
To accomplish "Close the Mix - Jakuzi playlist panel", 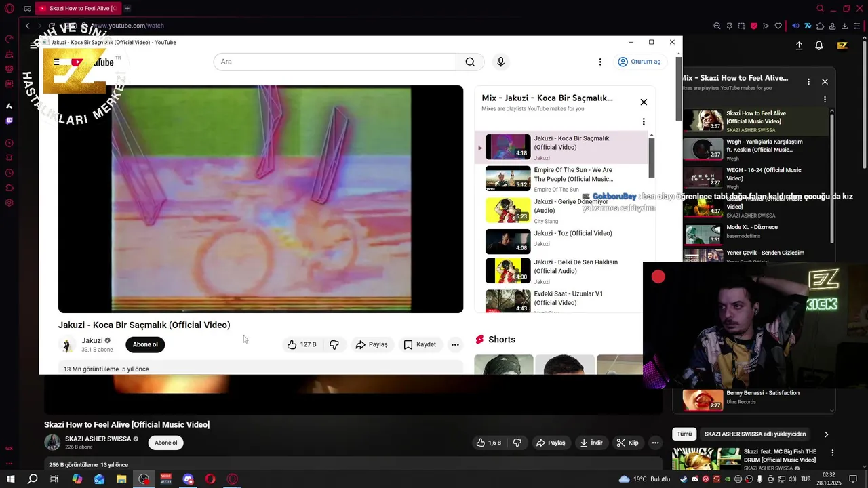I will point(644,102).
